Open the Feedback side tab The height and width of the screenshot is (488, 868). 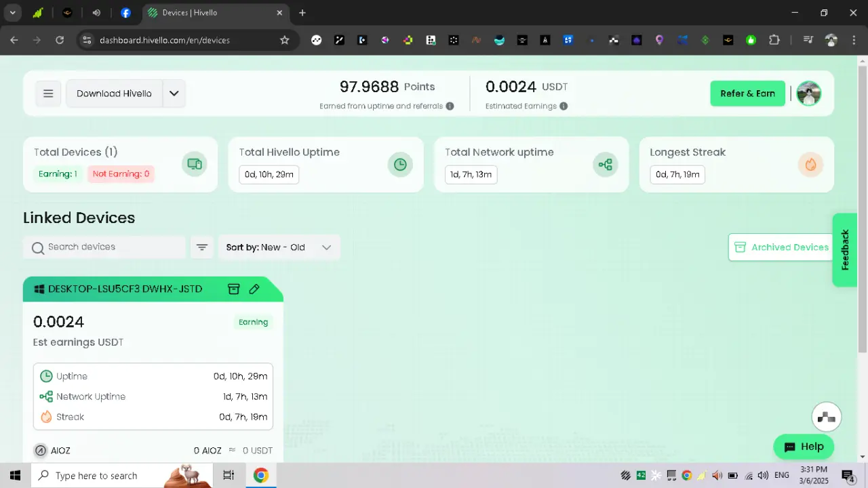point(845,249)
